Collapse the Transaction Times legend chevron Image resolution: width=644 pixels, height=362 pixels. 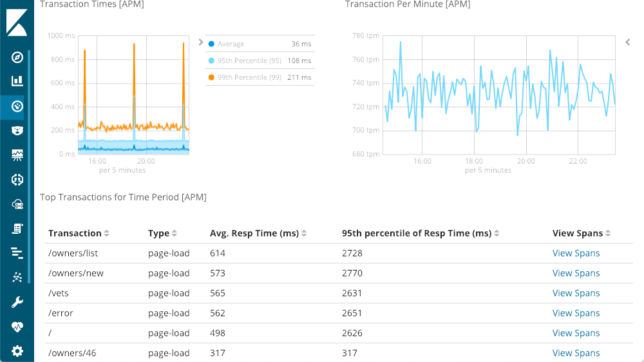click(x=201, y=43)
